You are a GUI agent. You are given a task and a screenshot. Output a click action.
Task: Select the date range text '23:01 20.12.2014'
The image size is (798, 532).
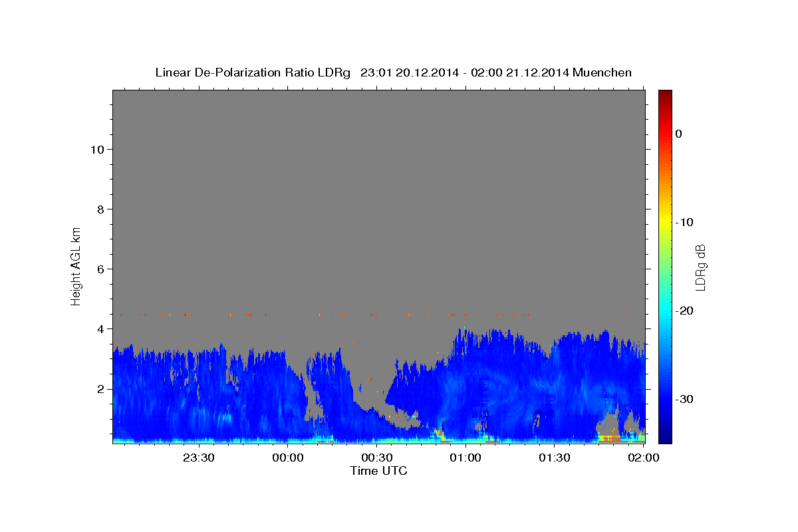click(x=409, y=72)
